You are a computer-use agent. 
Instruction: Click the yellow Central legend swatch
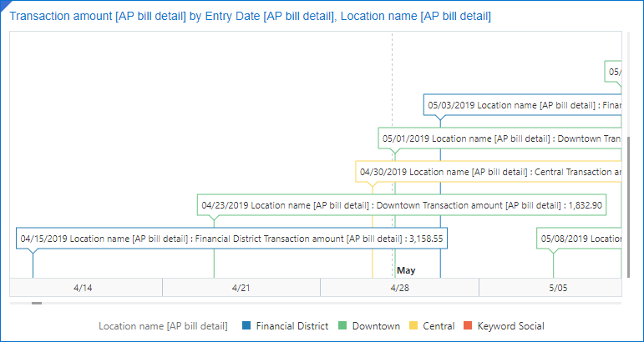coord(413,326)
